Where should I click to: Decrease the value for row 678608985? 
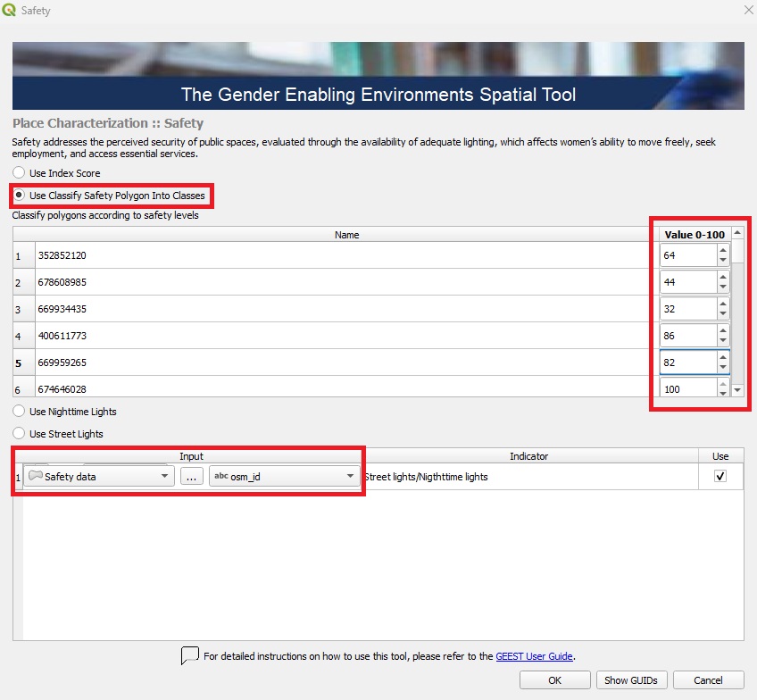point(723,287)
